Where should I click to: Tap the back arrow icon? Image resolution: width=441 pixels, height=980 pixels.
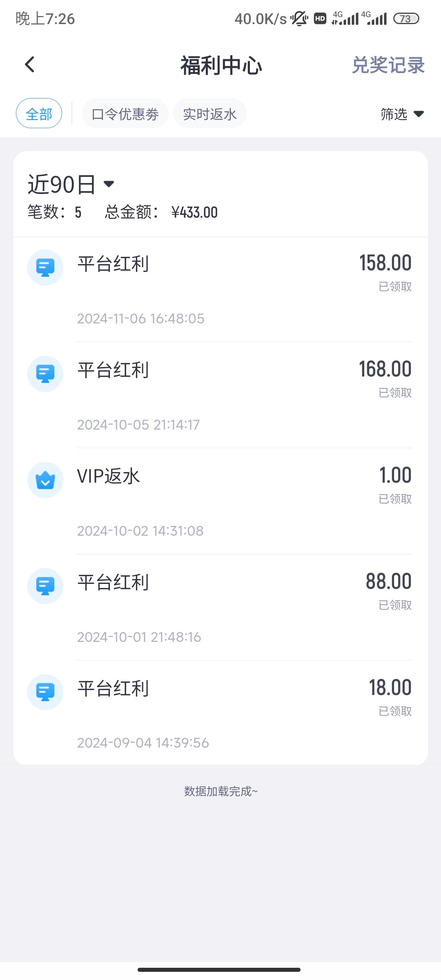30,65
